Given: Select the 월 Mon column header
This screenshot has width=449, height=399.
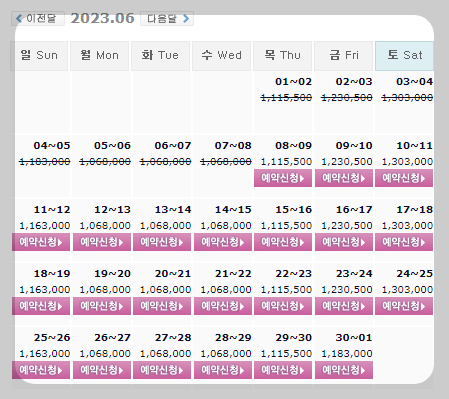Looking at the screenshot, I should [99, 56].
